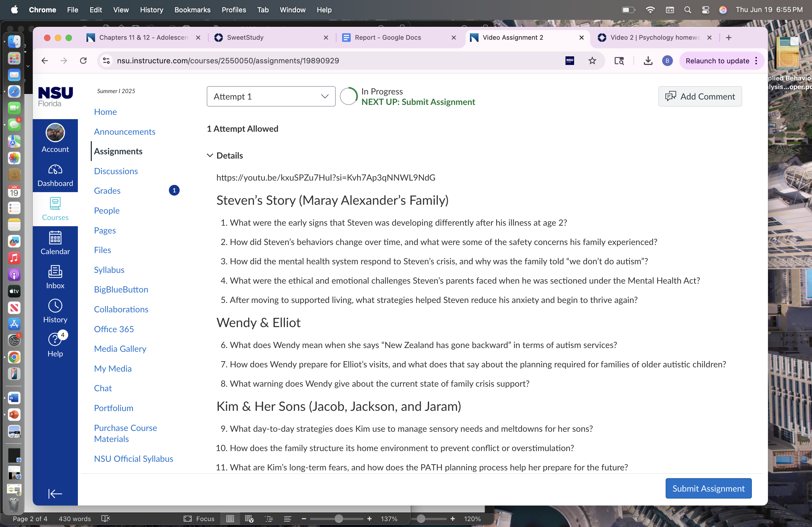Screen dimensions: 812x527
Task: Reload the current page
Action: (x=83, y=61)
